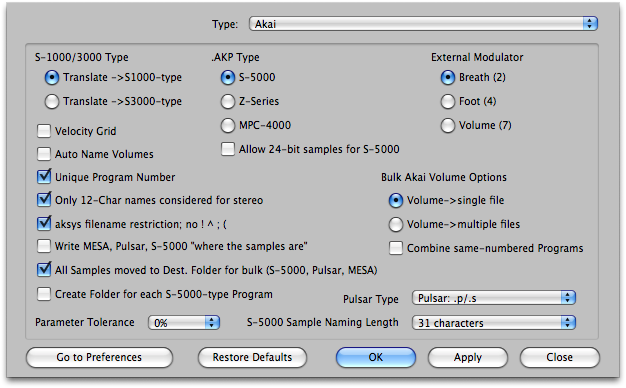The width and height of the screenshot is (626, 388).
Task: Select Translate ->S1000-type radio button
Action: tap(52, 77)
